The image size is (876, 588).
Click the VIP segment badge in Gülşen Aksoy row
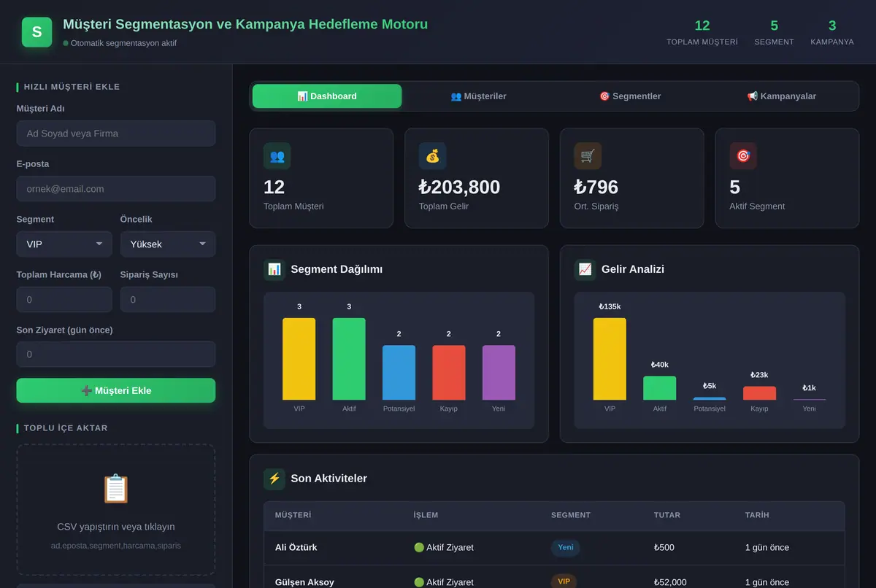[564, 581]
